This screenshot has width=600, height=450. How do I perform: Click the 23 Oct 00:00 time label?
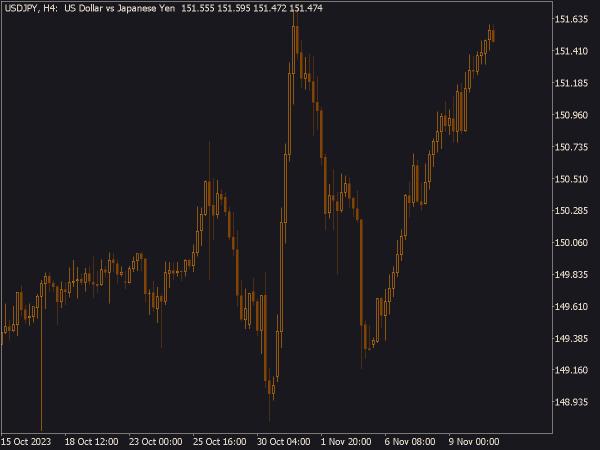point(155,442)
